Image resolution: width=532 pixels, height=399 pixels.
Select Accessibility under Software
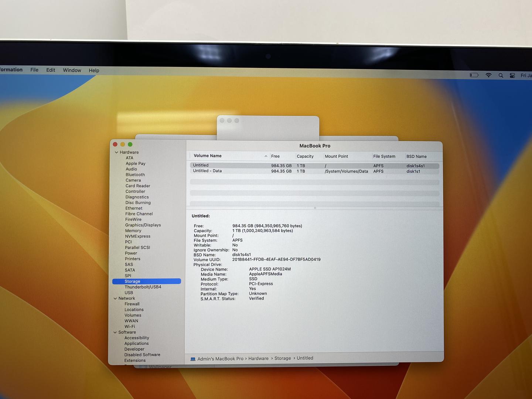click(137, 338)
